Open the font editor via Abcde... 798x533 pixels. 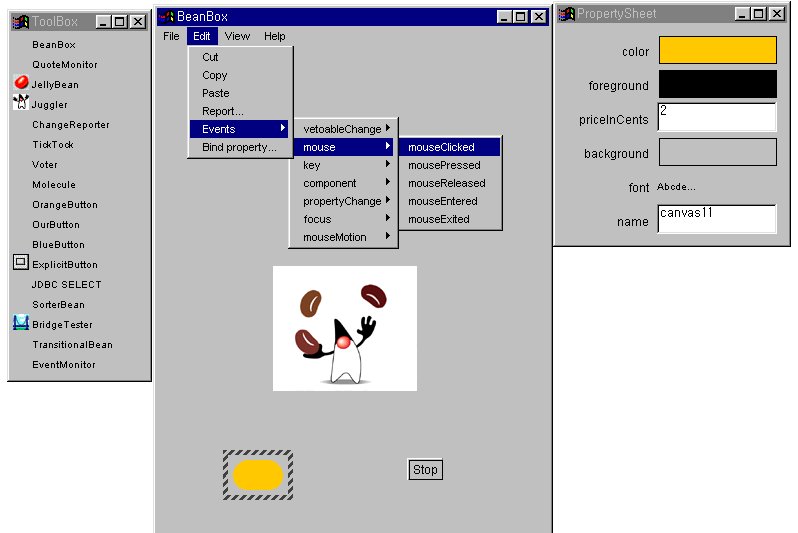click(x=676, y=187)
